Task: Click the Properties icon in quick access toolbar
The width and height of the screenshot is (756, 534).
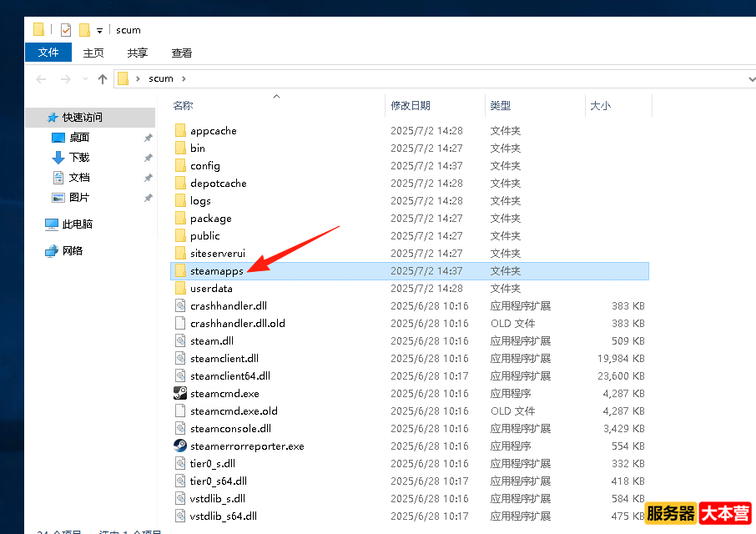Action: (x=66, y=30)
